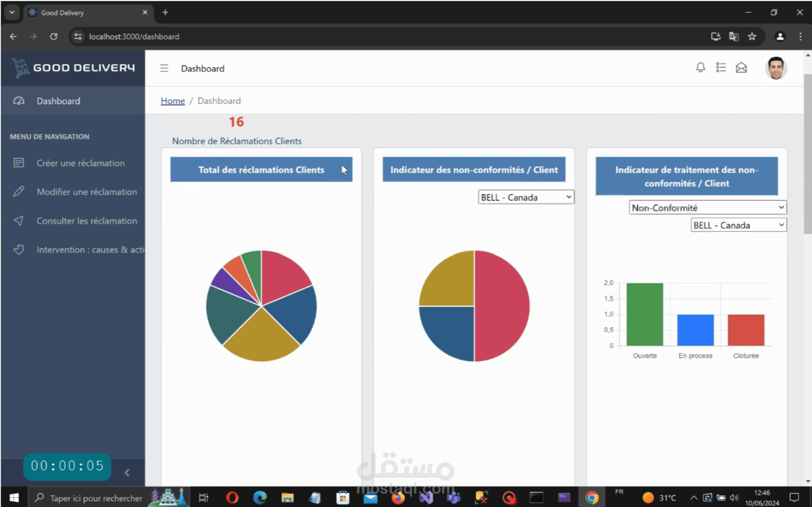Go back with the browser back arrow
This screenshot has width=812, height=507.
13,36
